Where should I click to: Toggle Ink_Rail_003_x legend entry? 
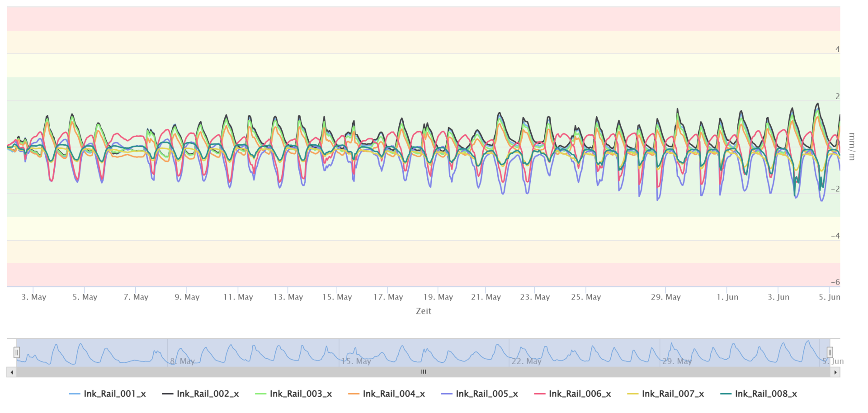[301, 394]
